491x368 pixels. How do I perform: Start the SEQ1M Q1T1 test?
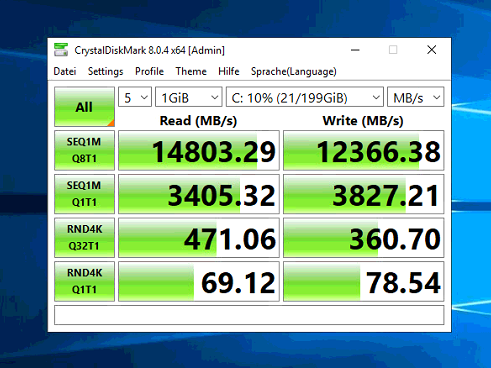click(x=84, y=194)
